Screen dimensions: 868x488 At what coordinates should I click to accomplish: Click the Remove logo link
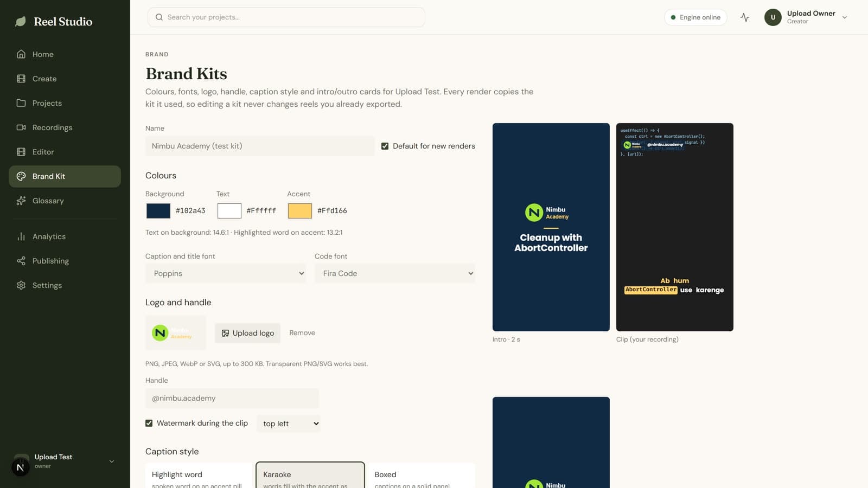[x=302, y=333]
